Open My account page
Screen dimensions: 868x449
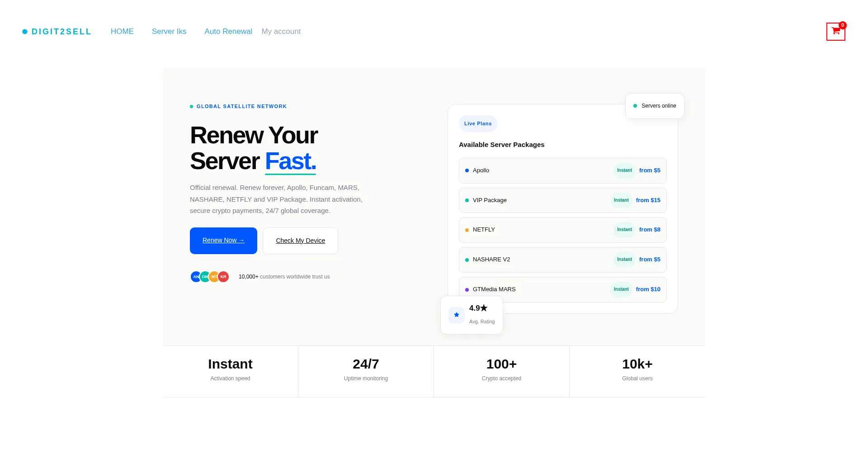pos(281,32)
